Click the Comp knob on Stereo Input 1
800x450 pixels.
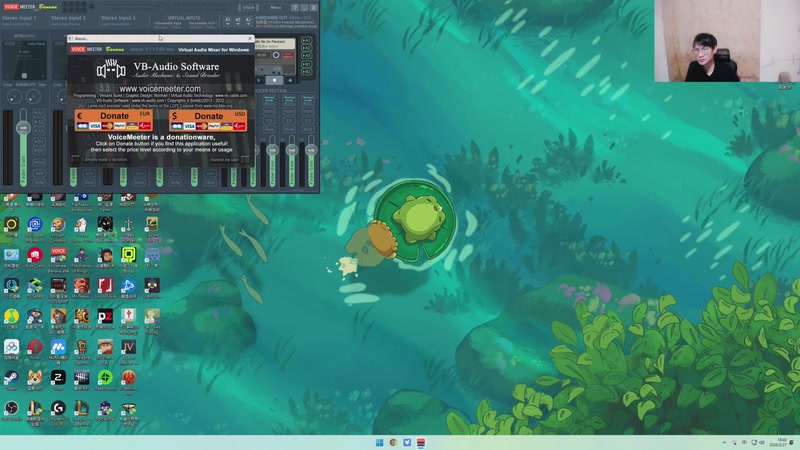pyautogui.click(x=14, y=96)
